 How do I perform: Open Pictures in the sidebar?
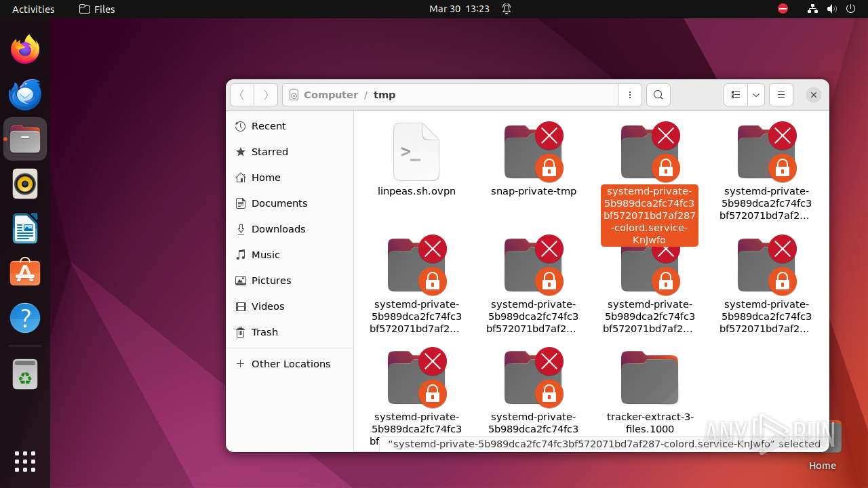290,281
